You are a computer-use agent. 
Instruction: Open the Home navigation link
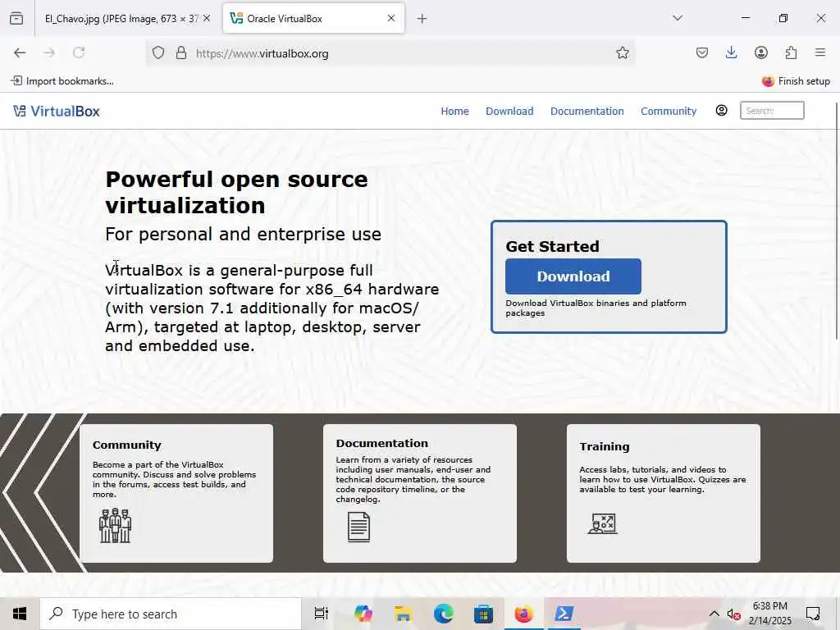[454, 111]
